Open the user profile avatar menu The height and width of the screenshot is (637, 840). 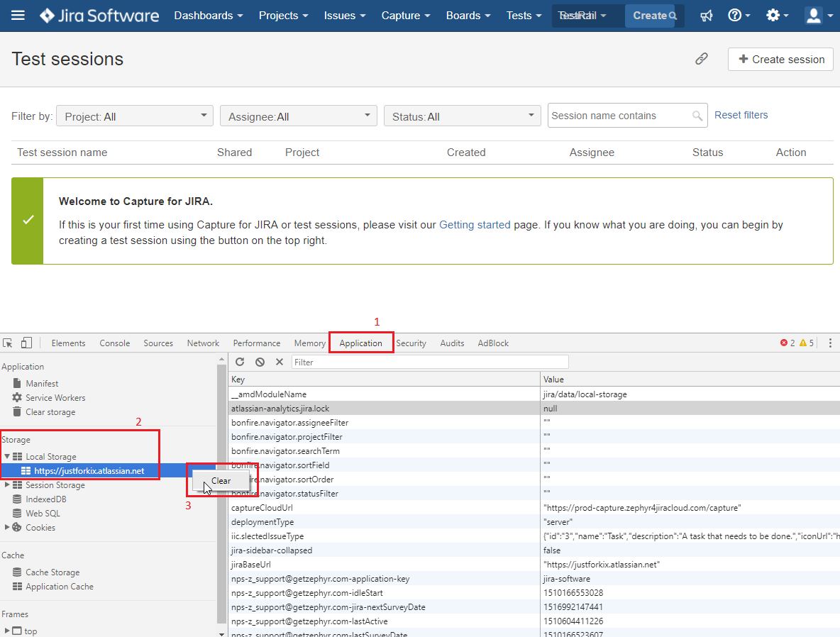(819, 16)
